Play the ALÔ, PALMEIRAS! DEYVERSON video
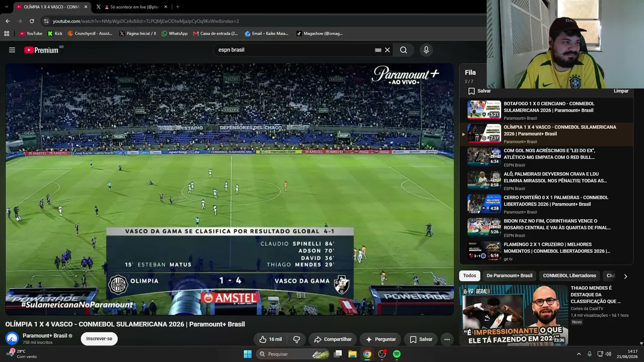Screen dimensions: 644x362 [x=546, y=181]
